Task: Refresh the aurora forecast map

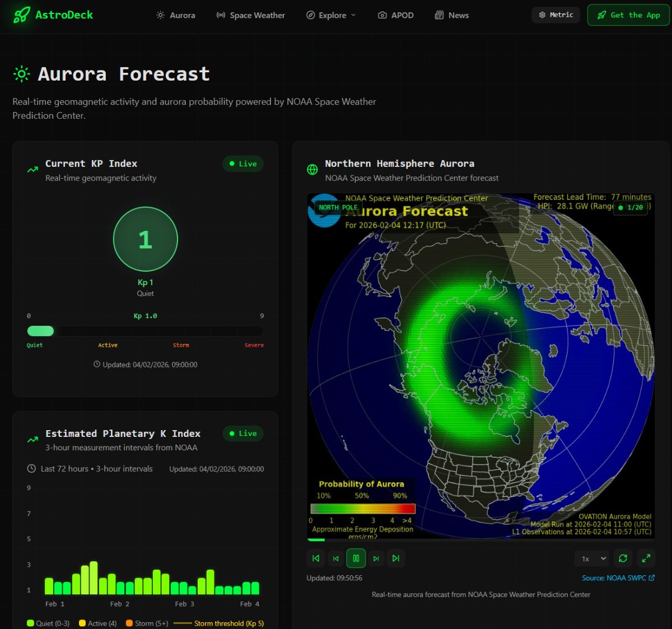Action: coord(623,558)
